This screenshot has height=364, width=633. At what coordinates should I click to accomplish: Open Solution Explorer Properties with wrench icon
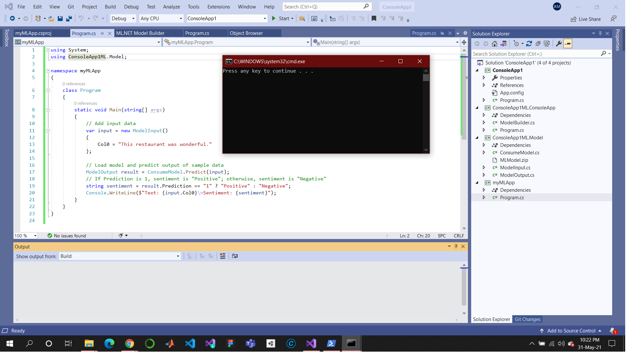[559, 43]
